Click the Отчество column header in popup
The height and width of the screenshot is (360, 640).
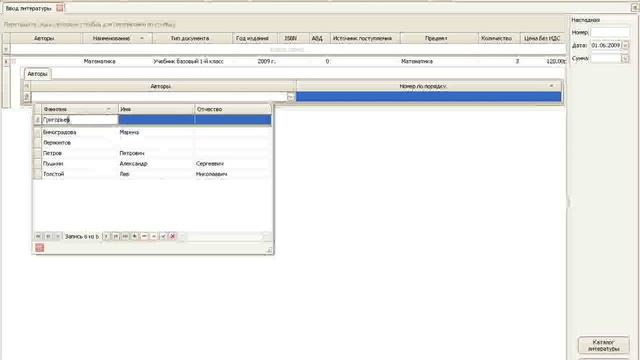pos(233,109)
